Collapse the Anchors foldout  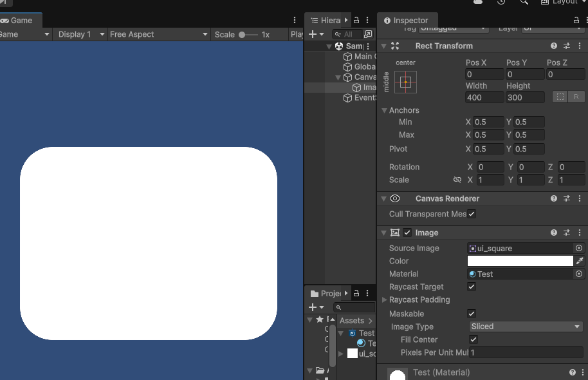[384, 110]
